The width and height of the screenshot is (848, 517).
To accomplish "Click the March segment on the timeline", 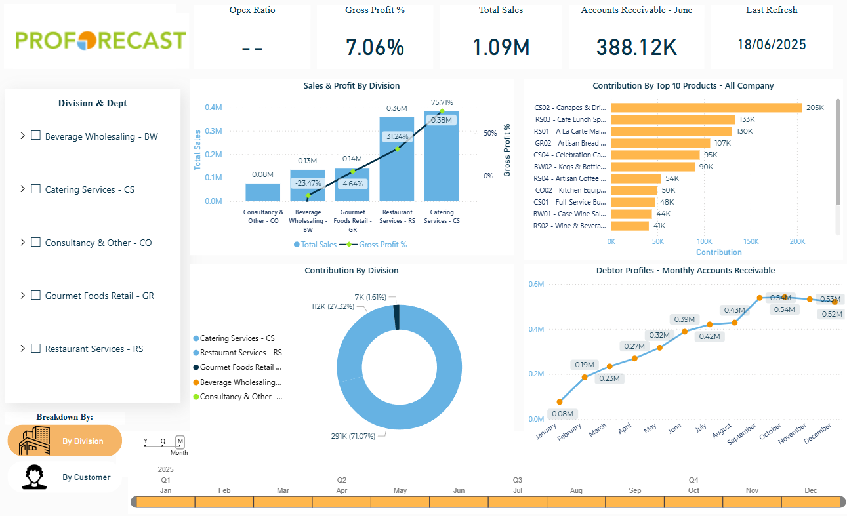I will point(283,501).
